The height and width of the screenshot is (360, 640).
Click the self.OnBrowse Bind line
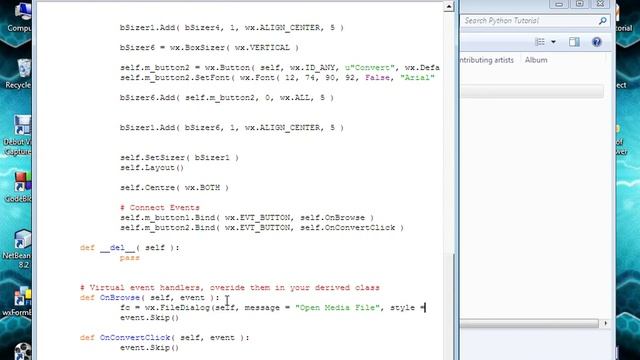247,218
